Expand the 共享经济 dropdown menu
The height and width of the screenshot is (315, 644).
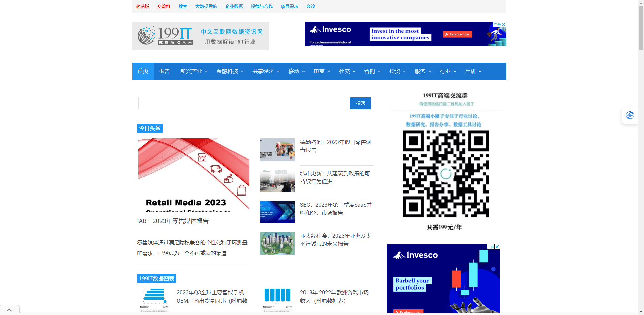pos(266,71)
